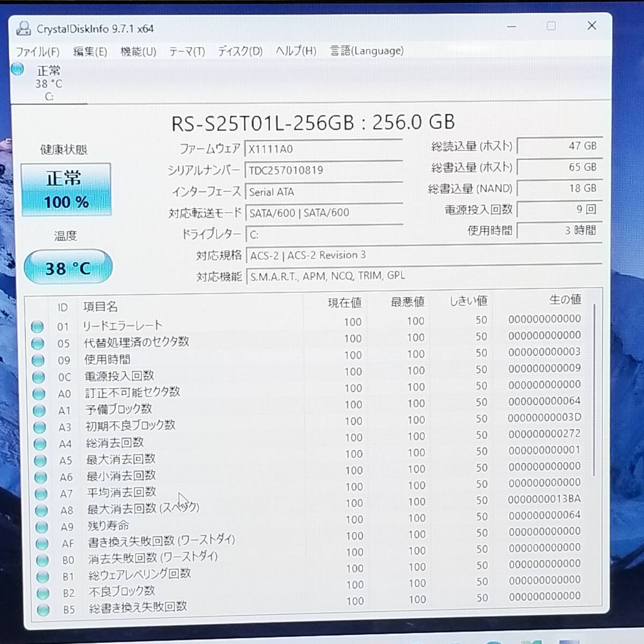
Task: Select the C: drive status orb
Action: click(18, 69)
